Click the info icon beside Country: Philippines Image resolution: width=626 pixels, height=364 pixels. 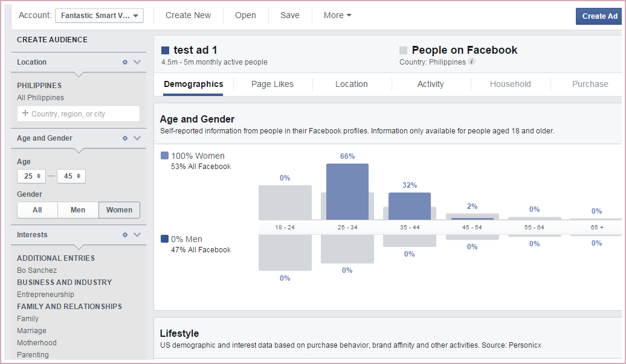472,62
